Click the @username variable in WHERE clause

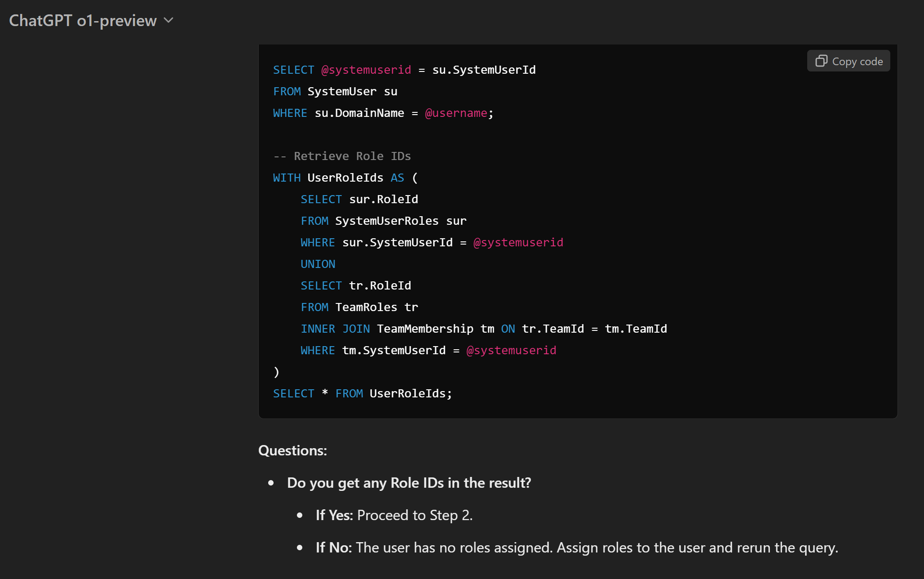point(456,113)
